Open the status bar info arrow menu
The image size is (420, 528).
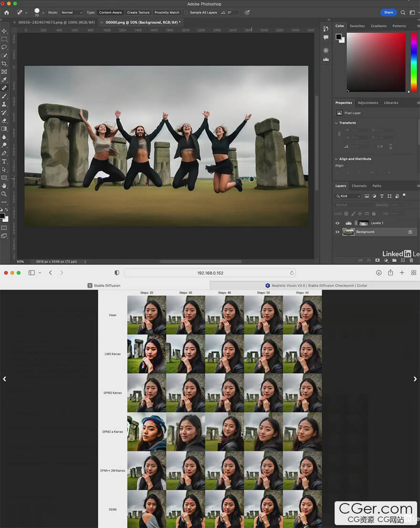tap(85, 261)
